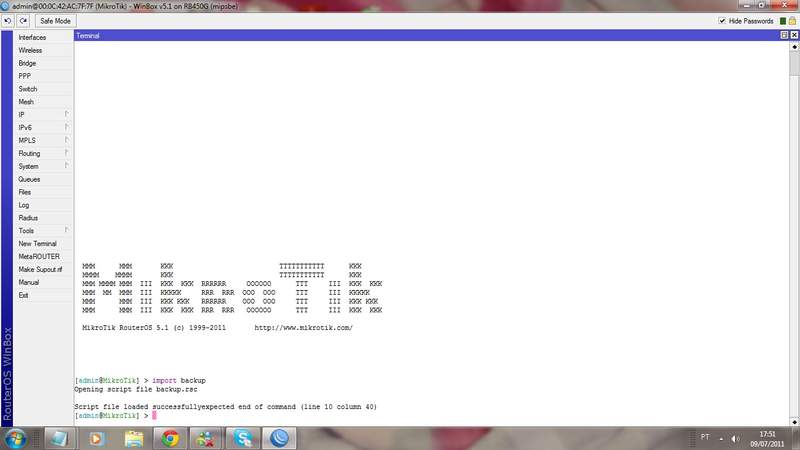
Task: Open the Windows Start menu
Action: pyautogui.click(x=15, y=439)
